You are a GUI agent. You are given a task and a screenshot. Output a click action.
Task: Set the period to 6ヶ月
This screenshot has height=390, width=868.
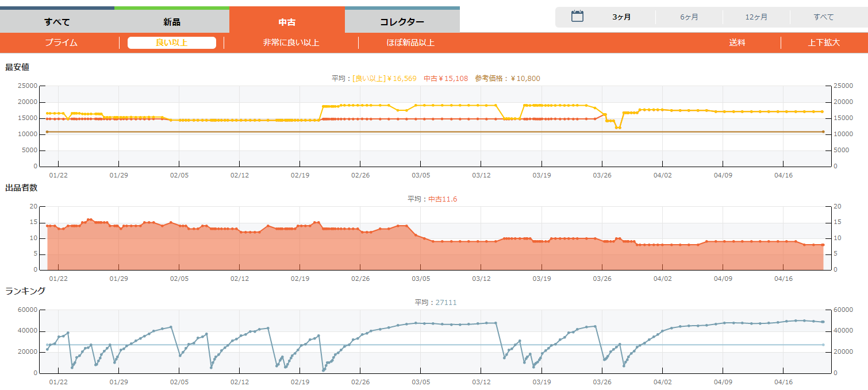click(689, 17)
